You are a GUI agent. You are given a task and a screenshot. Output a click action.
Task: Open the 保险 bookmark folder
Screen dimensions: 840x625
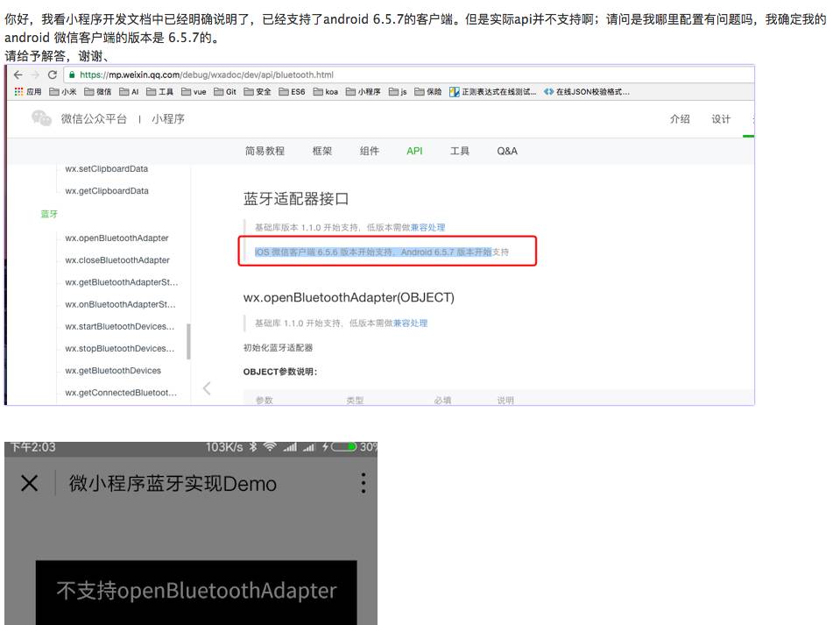428,92
